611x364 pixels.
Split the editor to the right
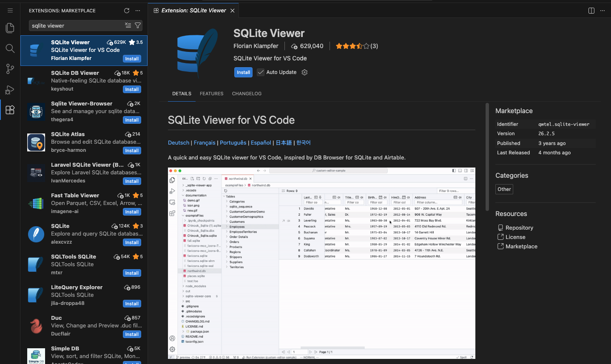591,11
